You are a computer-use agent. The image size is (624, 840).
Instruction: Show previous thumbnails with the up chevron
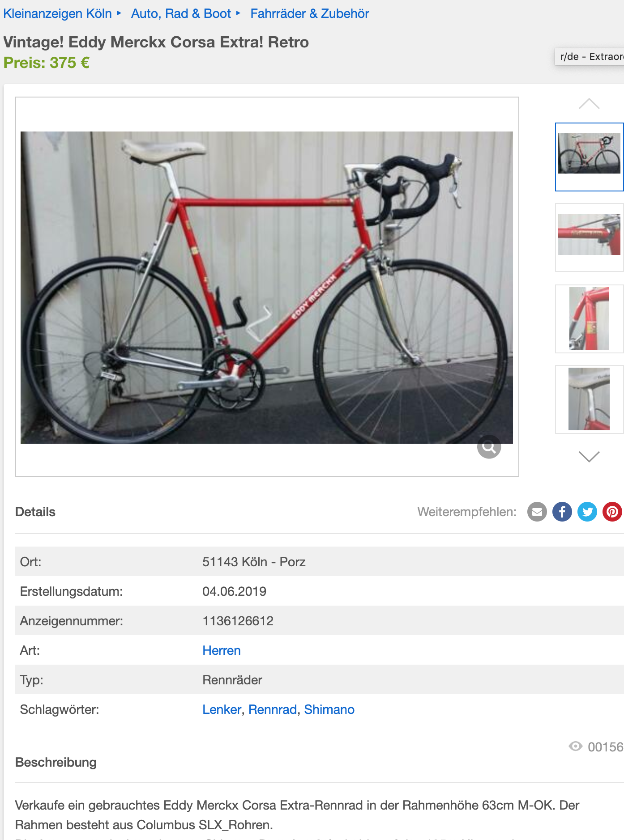(589, 104)
